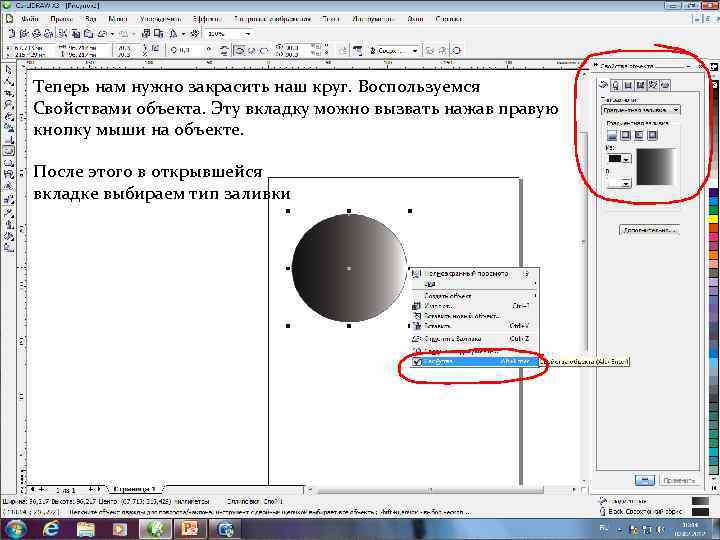Choose Отменить Заливка in context menu
This screenshot has height=540, width=720.
coord(474,339)
